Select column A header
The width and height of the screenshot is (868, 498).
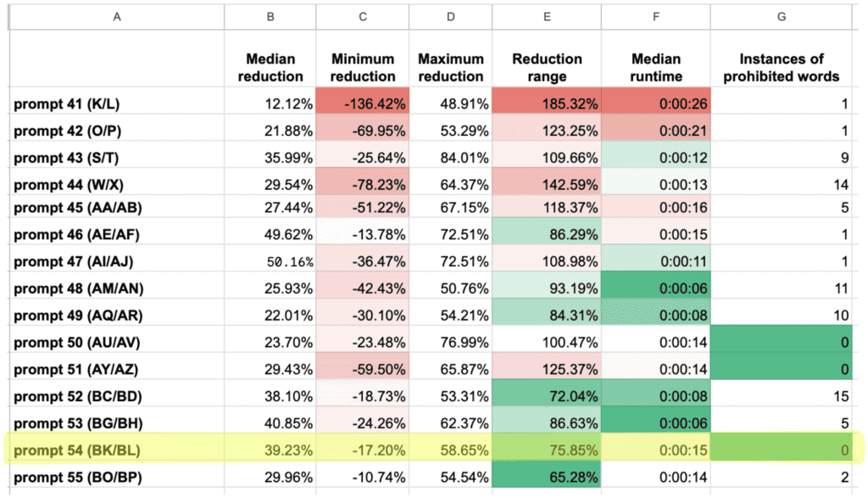click(x=116, y=15)
